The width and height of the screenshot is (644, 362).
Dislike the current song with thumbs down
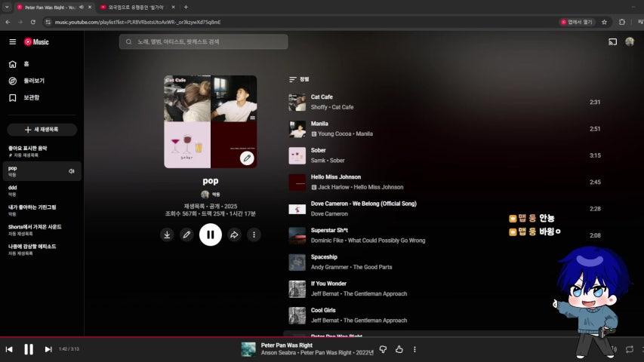pos(383,349)
